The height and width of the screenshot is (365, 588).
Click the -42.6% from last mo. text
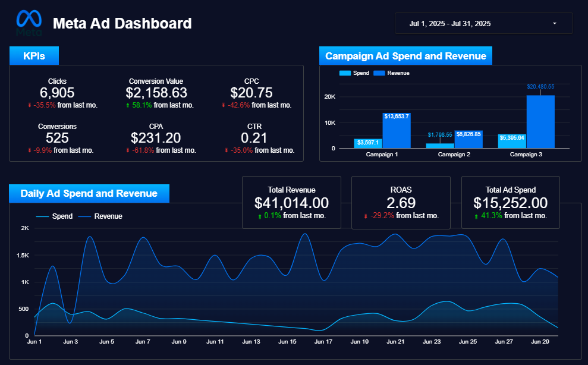pos(259,105)
